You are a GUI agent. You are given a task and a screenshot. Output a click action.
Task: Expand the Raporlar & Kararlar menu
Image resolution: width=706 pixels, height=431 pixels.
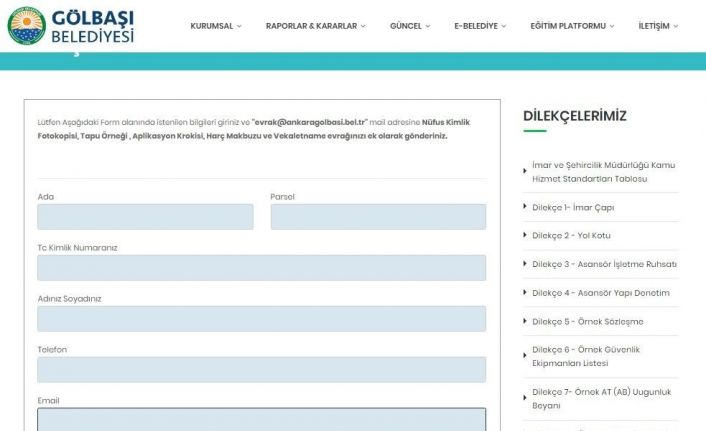point(315,26)
